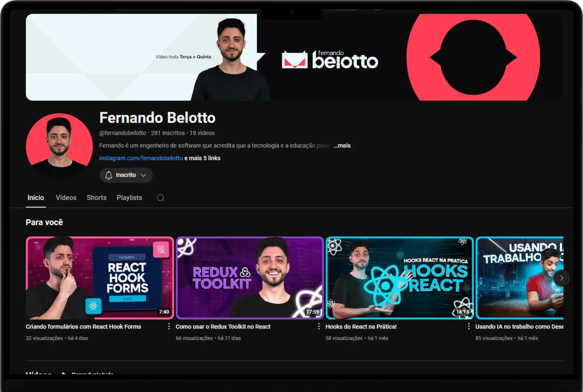
Task: Open options menu for Hooks do React video
Action: (469, 326)
